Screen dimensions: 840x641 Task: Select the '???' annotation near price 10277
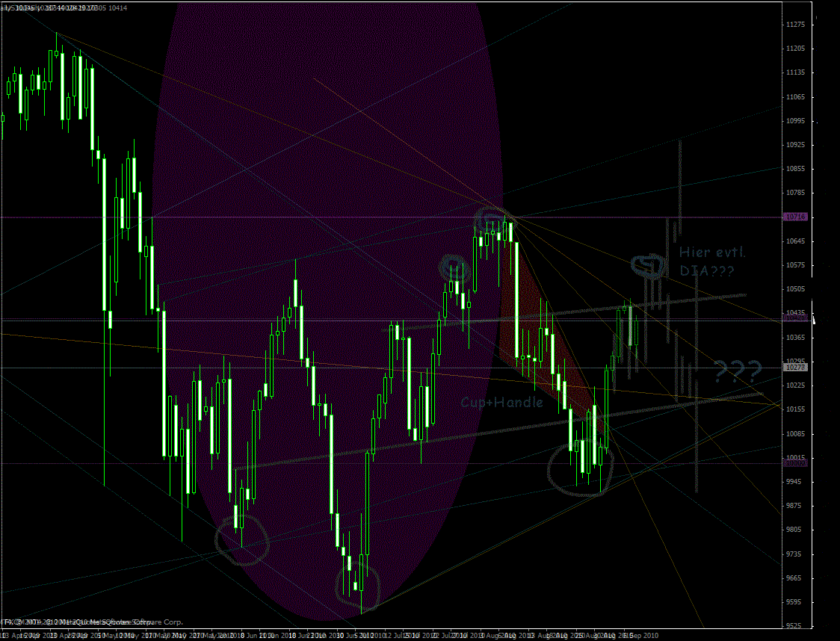738,370
